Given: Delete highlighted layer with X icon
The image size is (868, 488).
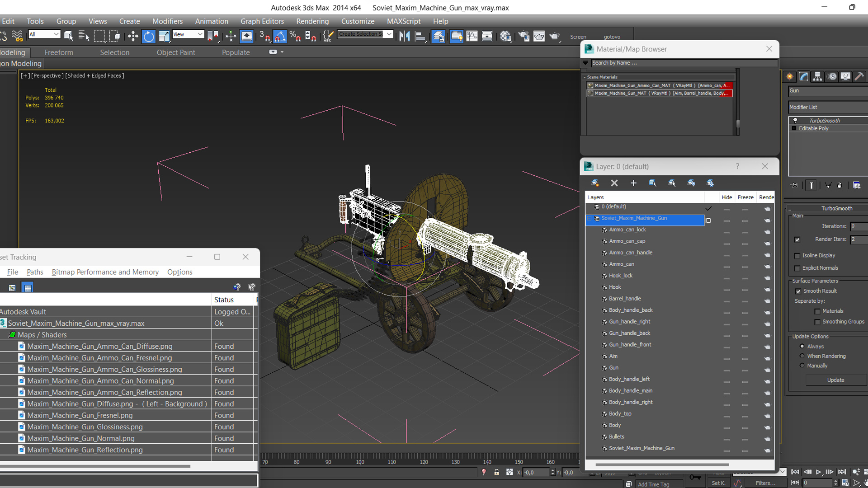Looking at the screenshot, I should [x=614, y=183].
